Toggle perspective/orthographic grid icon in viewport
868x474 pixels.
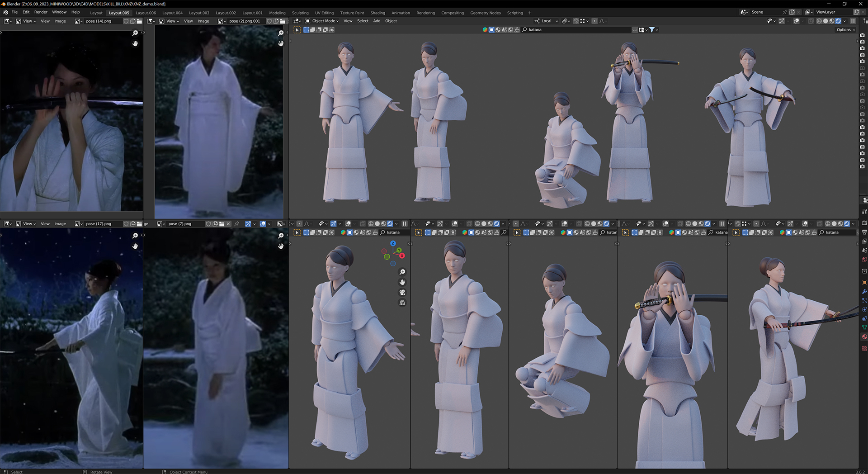[402, 303]
